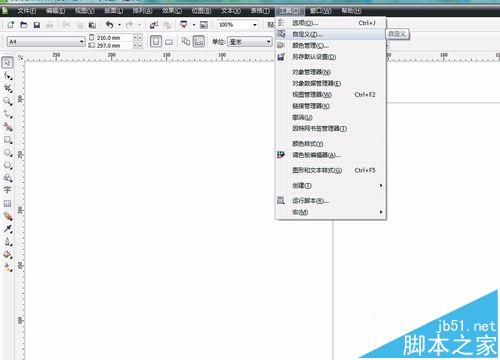The image size is (500, 360).
Task: Select the Smart Fill tool
Action: point(8,127)
